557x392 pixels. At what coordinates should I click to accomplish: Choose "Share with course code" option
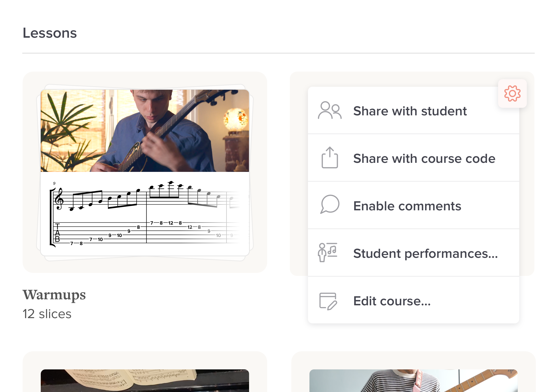(424, 159)
